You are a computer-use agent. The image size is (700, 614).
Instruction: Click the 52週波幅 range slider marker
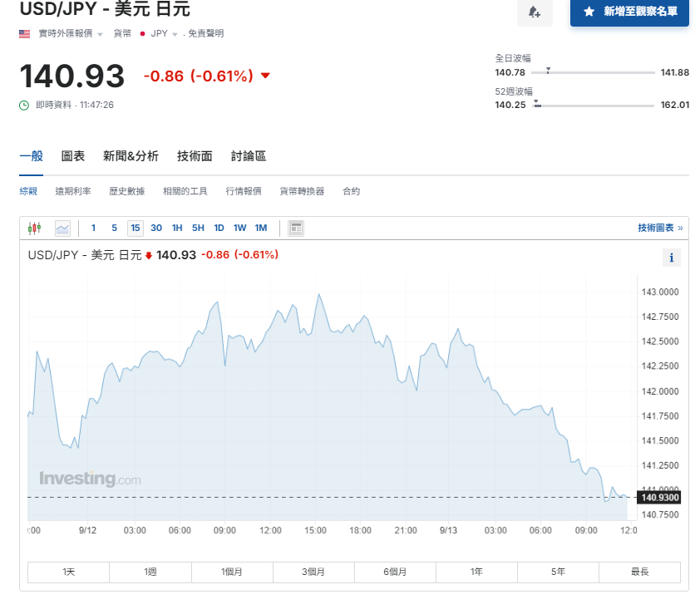(537, 104)
